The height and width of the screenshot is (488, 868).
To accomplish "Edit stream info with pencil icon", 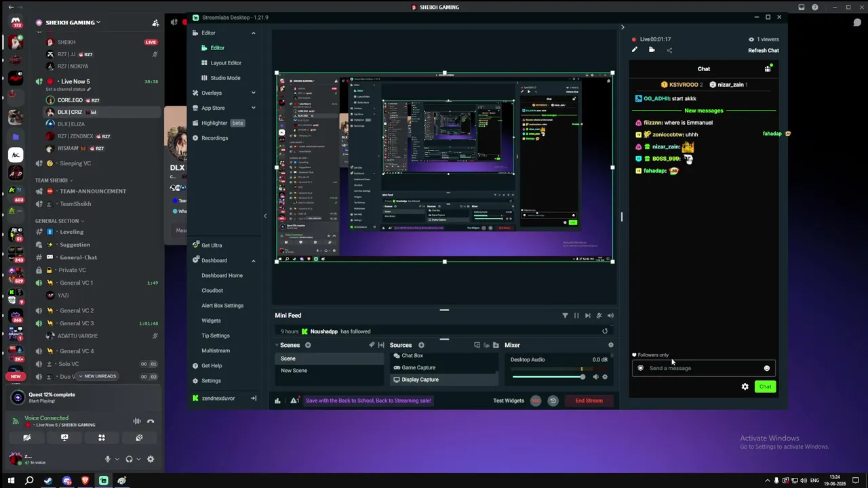I will coord(635,49).
